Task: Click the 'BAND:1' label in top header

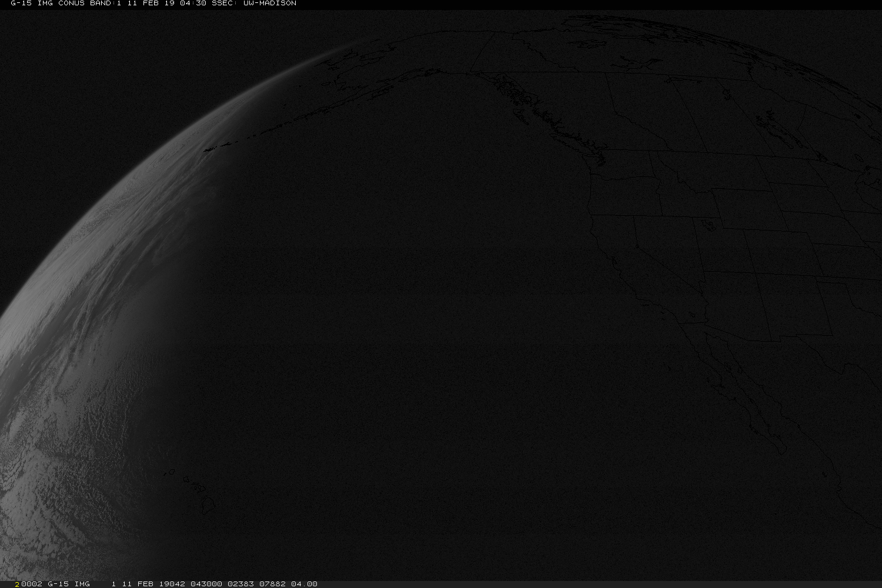Action: pyautogui.click(x=105, y=4)
